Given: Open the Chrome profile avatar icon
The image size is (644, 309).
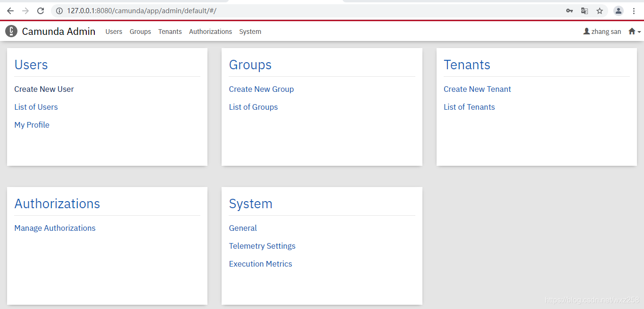Looking at the screenshot, I should [619, 11].
